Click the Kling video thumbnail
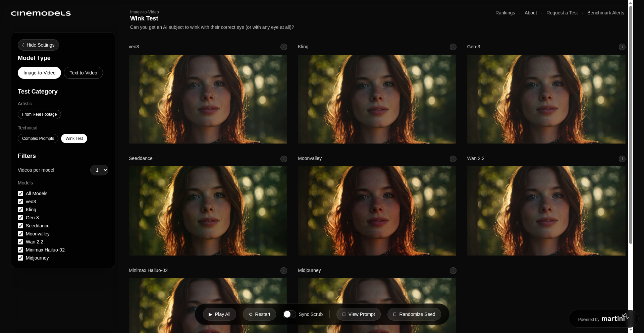Image resolution: width=644 pixels, height=333 pixels. [377, 99]
